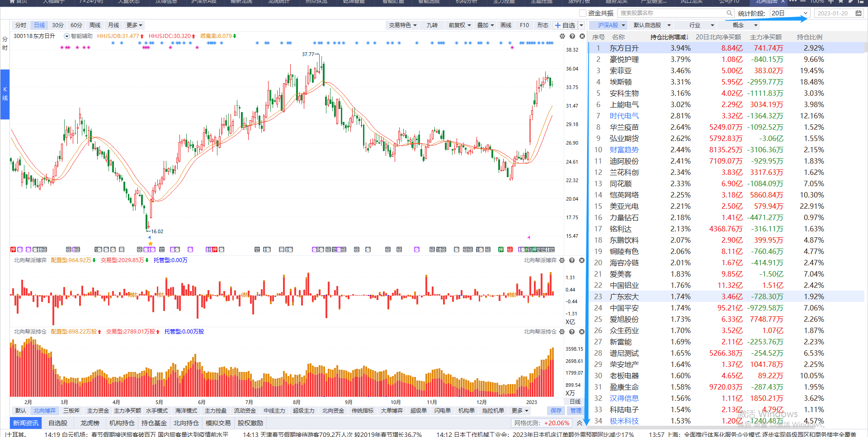This screenshot has height=437, width=868.
Task: Switch chart period to 分时
Action: coord(21,25)
